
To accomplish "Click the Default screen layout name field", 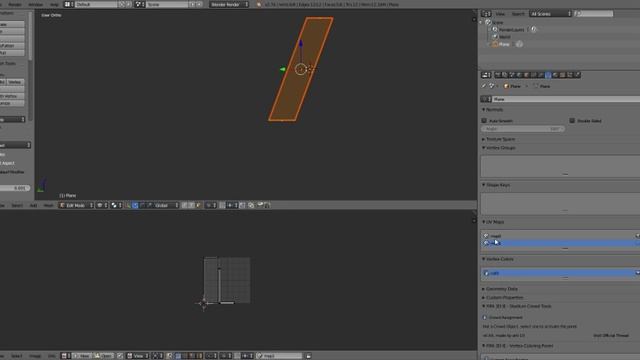I will 96,4.
